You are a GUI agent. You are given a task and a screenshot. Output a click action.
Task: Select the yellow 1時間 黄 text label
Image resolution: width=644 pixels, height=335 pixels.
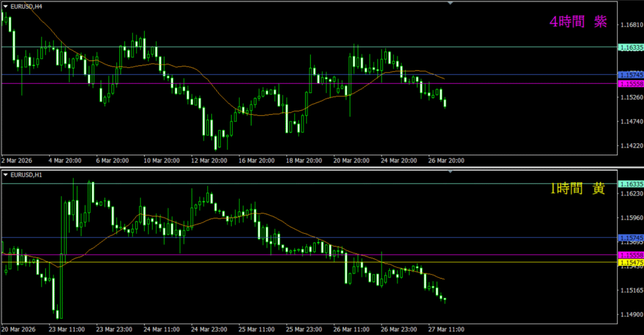tap(577, 189)
